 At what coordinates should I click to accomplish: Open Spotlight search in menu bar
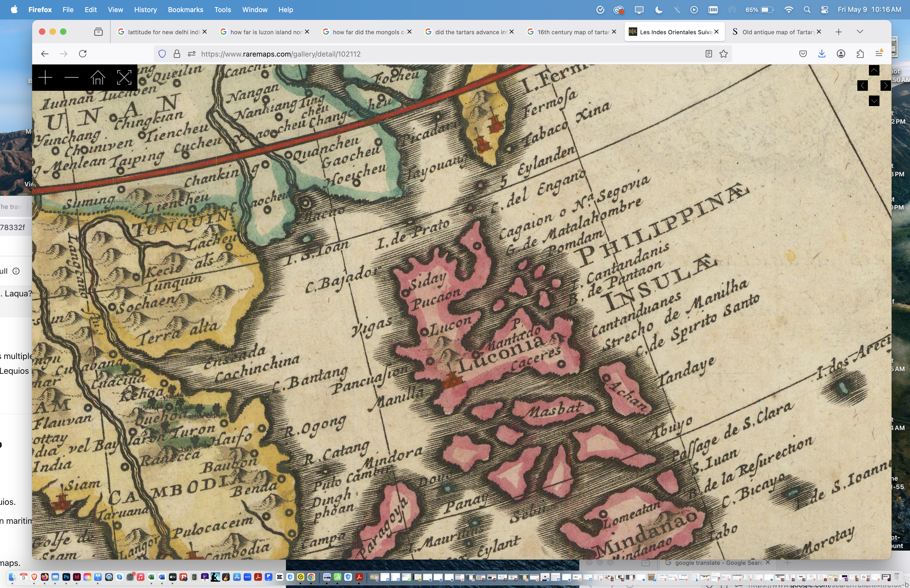[807, 9]
